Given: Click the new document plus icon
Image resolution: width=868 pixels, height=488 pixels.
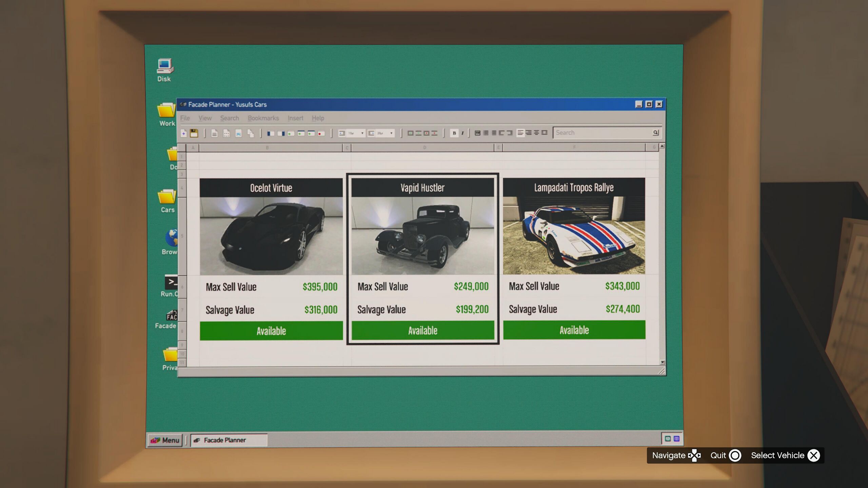Looking at the screenshot, I should pos(184,133).
